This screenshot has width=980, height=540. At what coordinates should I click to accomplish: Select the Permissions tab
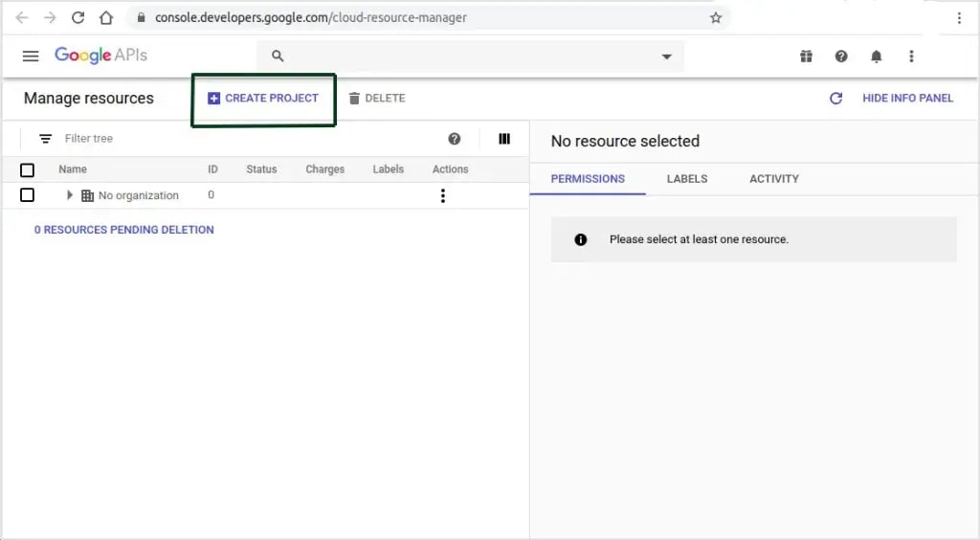click(x=588, y=179)
